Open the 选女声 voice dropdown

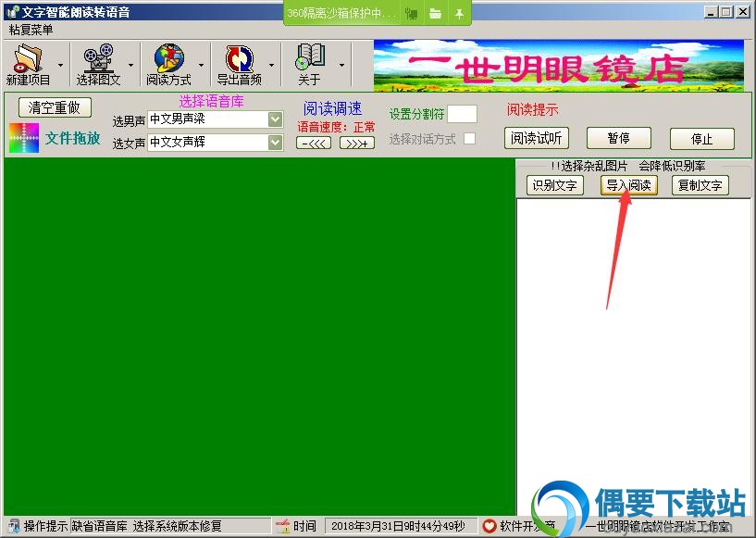pyautogui.click(x=276, y=143)
